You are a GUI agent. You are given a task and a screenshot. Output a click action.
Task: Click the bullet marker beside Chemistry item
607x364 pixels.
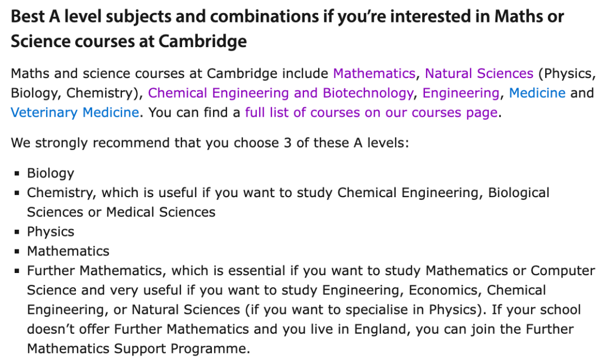point(17,193)
